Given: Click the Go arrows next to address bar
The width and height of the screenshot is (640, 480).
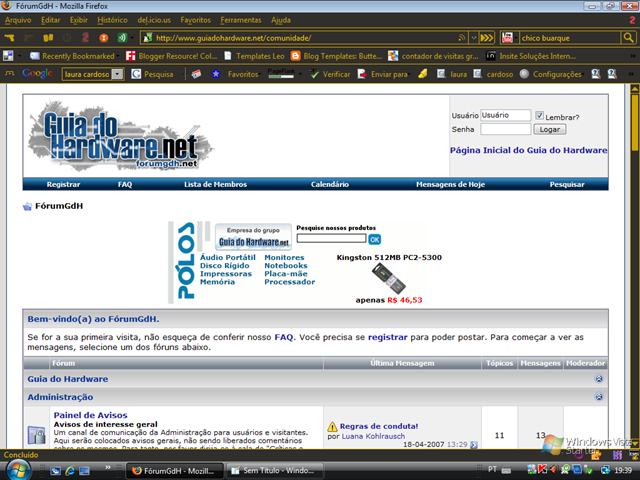Looking at the screenshot, I should 487,38.
